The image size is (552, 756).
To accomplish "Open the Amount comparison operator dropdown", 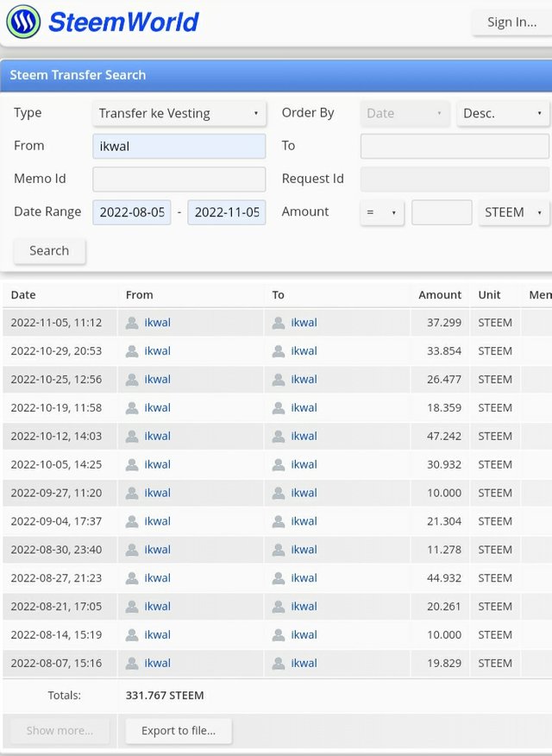I will pyautogui.click(x=382, y=212).
